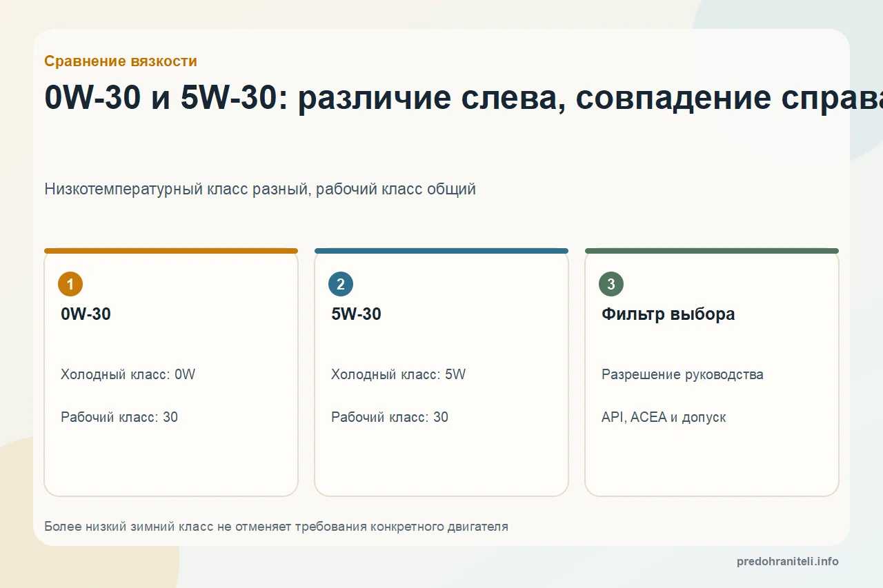Screen dimensions: 883x588
Task: Select the 0W-30 card title
Action: tap(86, 314)
